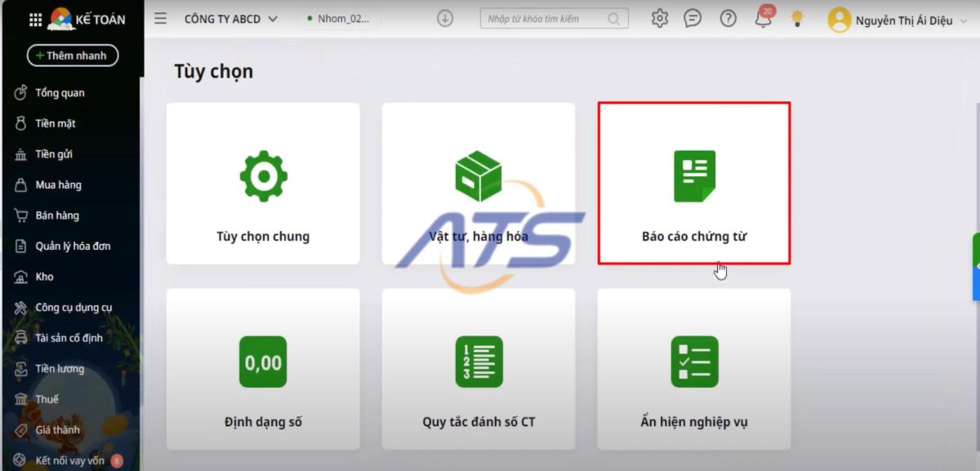
Task: Open the chat messages icon
Action: 693,19
